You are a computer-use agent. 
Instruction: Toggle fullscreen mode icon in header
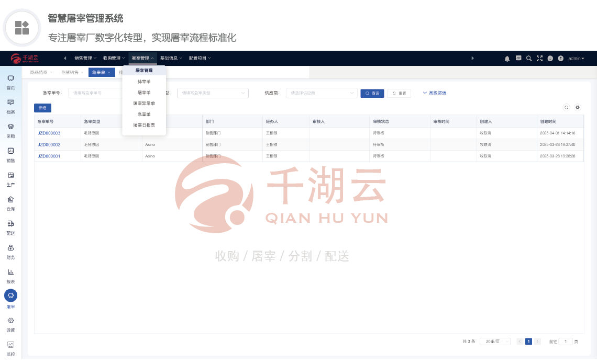pos(539,59)
